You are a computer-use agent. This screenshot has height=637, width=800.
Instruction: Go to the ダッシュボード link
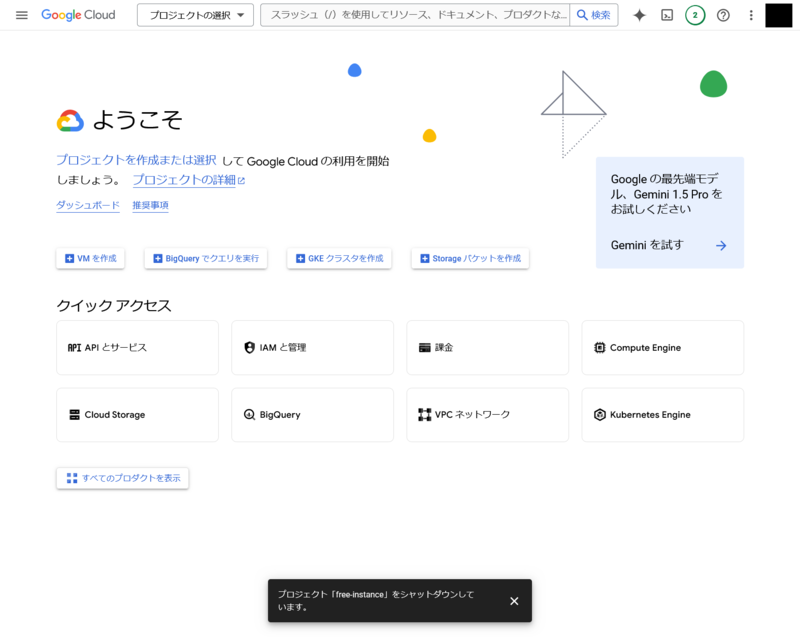(x=88, y=205)
